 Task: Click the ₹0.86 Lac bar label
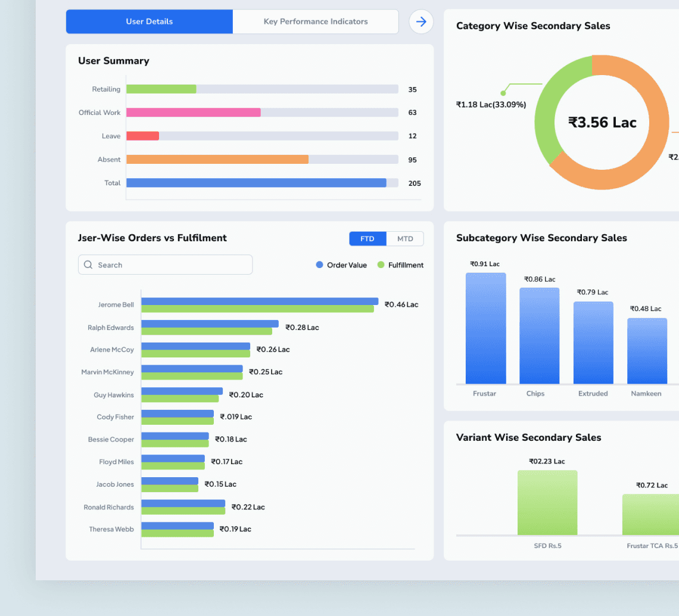tap(540, 279)
